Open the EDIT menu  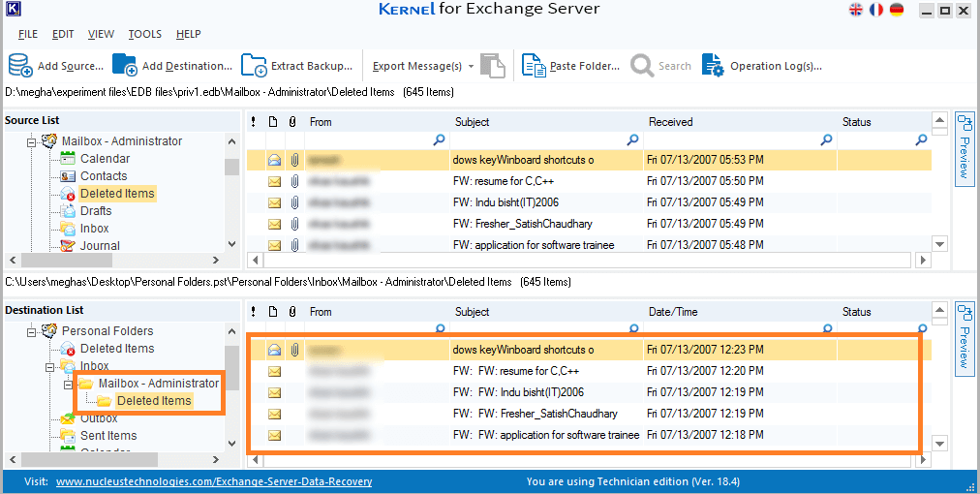coord(63,34)
